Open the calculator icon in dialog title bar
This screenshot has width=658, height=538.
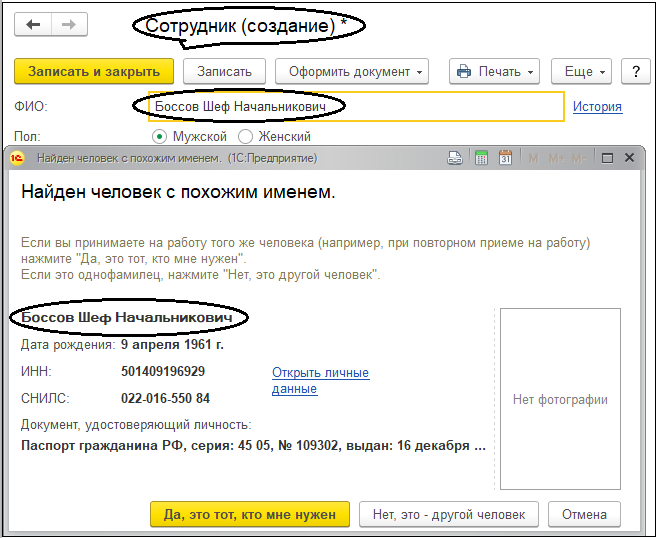tap(481, 158)
